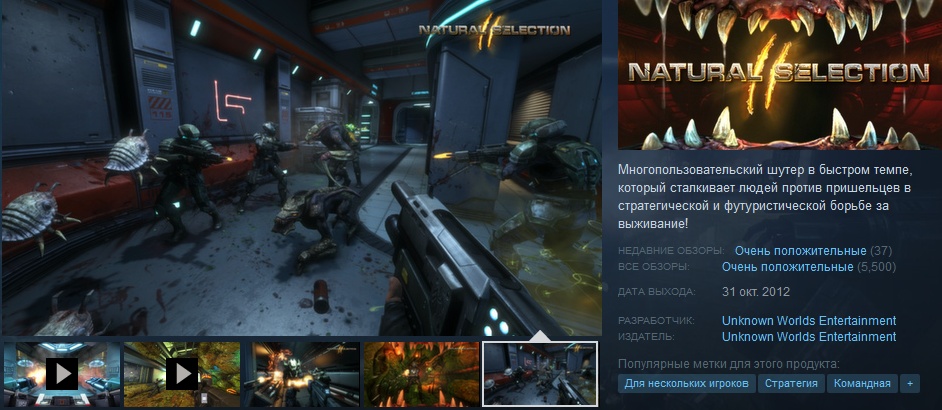Screen dimensions: 942x410
Task: Open developer link Unknown Worlds Entertainment
Action: coord(809,320)
